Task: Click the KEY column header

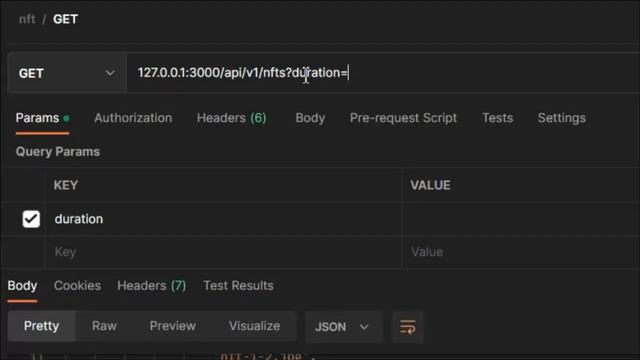Action: click(66, 185)
